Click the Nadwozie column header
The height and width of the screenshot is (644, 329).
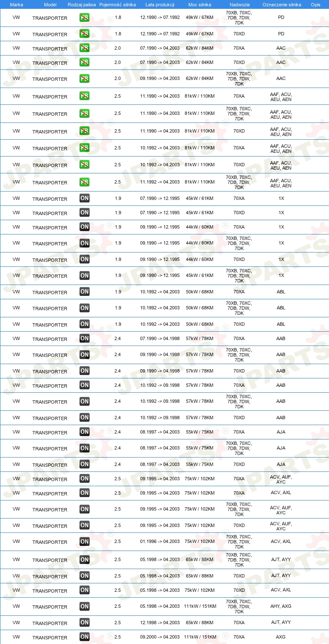coord(239,5)
